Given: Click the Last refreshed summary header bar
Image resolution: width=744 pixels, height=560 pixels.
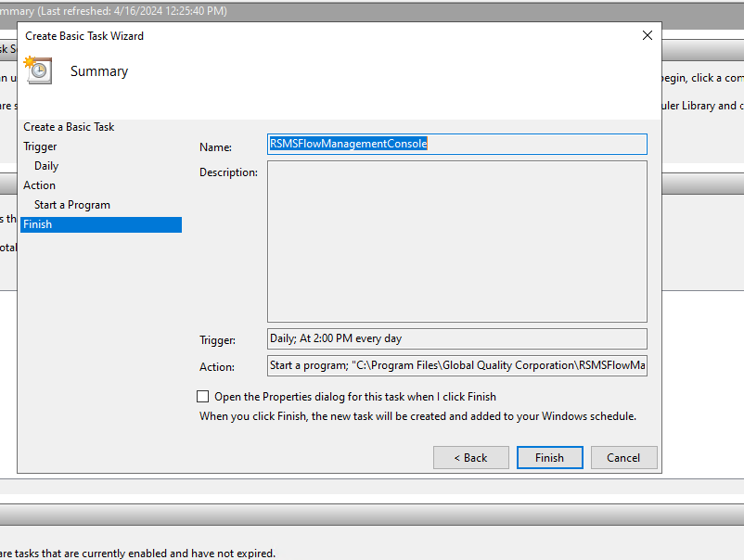Looking at the screenshot, I should [x=372, y=11].
